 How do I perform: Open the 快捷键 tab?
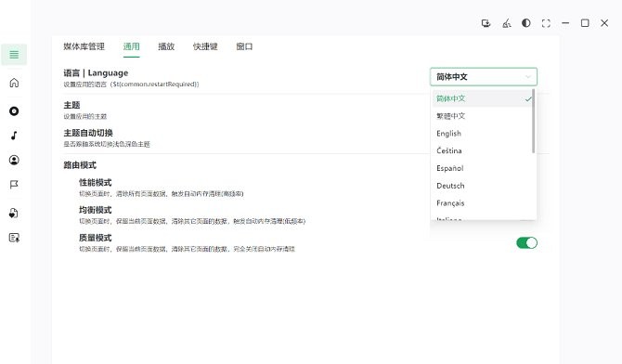coord(205,46)
